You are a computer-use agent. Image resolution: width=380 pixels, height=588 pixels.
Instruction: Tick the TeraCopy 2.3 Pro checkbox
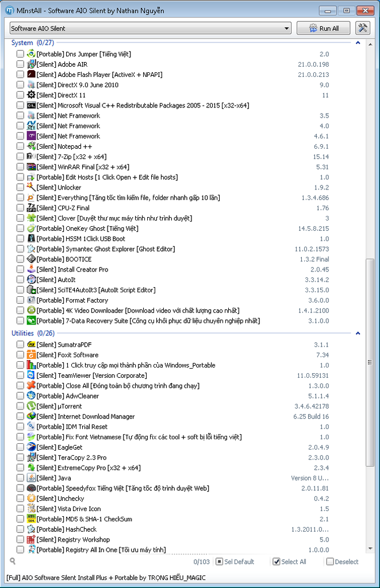click(x=20, y=457)
